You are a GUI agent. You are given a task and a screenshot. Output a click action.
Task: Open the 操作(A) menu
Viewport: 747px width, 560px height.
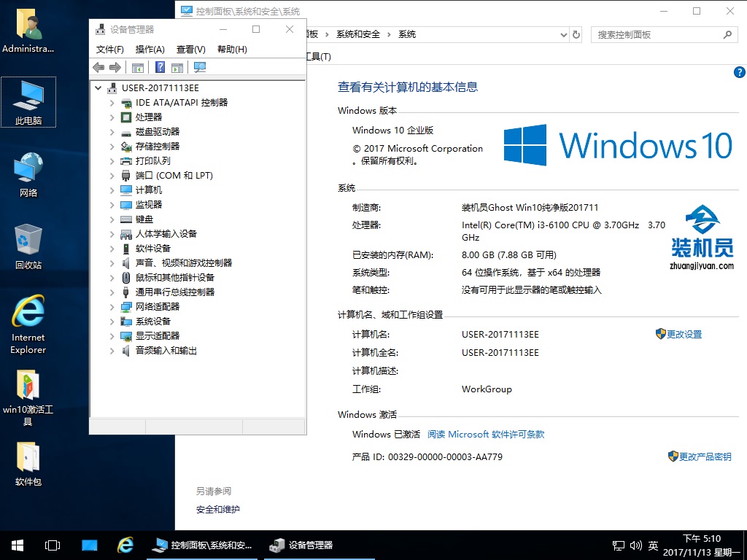(x=150, y=49)
